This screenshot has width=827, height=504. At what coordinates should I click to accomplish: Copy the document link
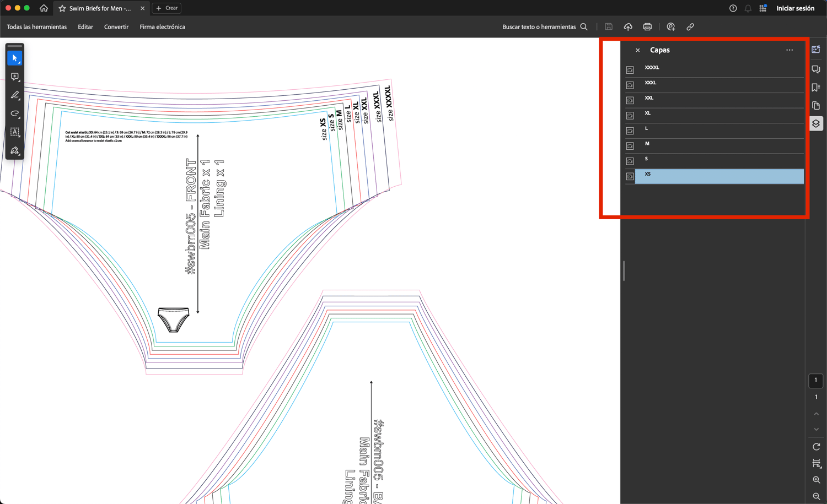point(690,27)
